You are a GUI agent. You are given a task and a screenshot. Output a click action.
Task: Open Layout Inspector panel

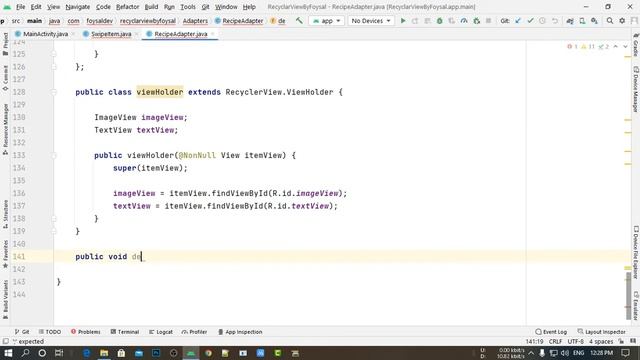click(601, 332)
